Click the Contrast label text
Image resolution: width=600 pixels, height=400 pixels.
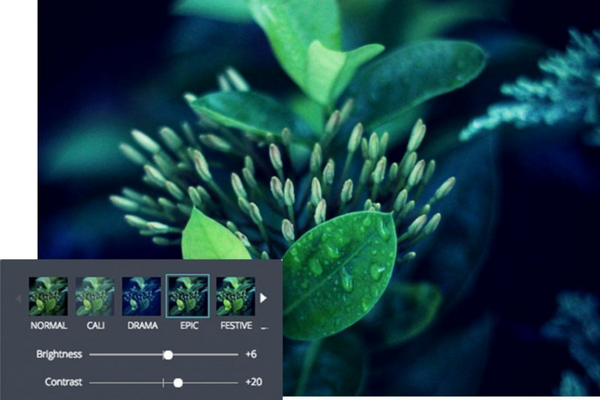[x=63, y=383]
